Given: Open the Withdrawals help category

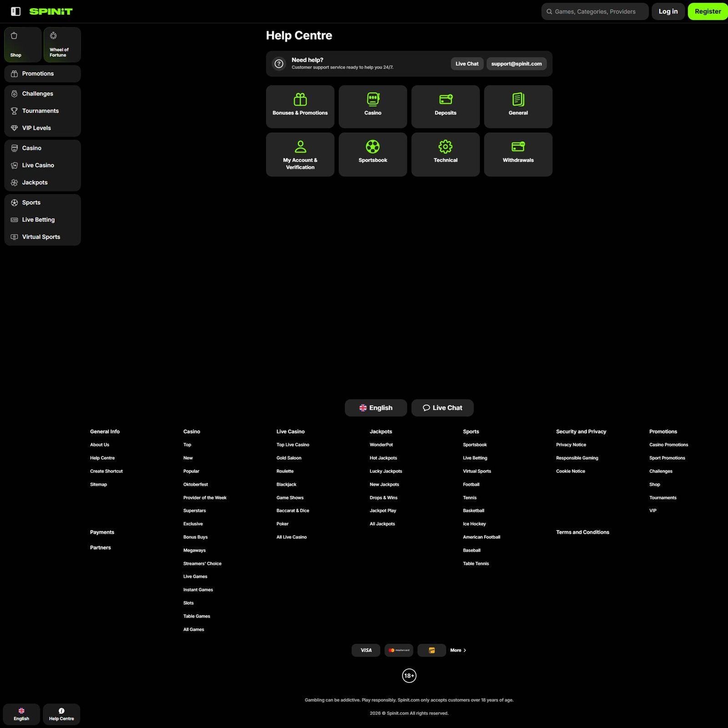Looking at the screenshot, I should tap(518, 155).
